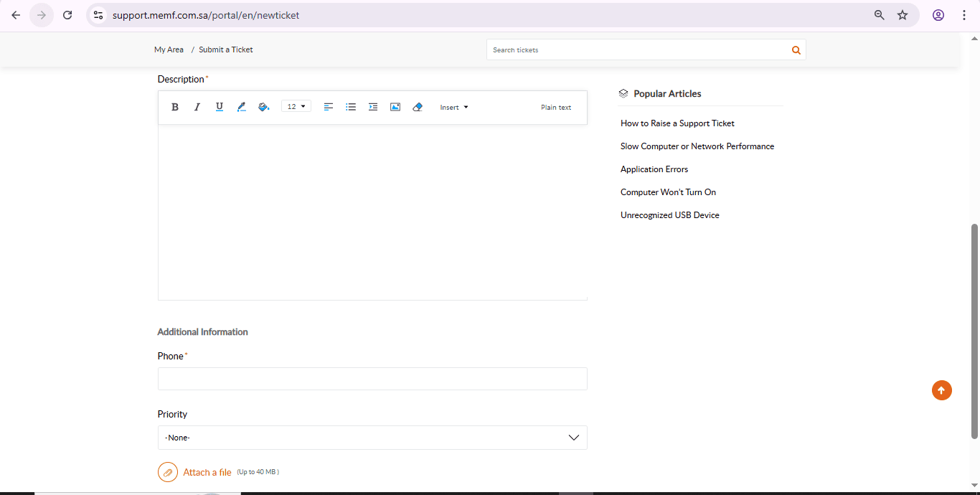Insert a bulleted list
Image resolution: width=980 pixels, height=495 pixels.
pos(351,107)
